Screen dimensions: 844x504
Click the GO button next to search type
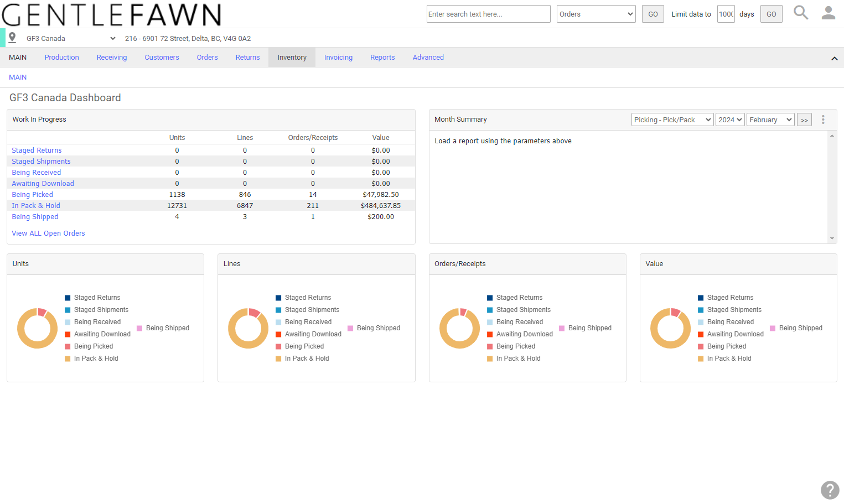tap(653, 14)
